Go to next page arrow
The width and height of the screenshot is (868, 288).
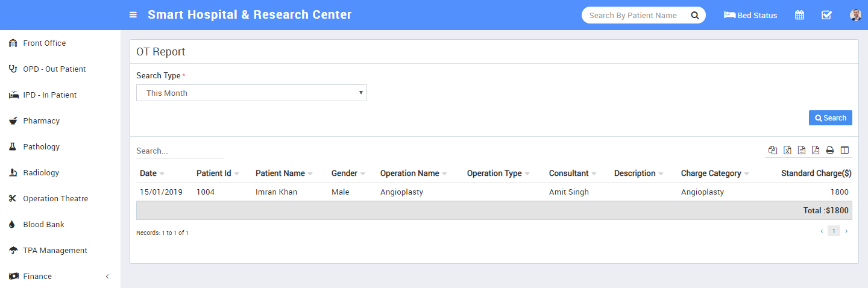(846, 231)
